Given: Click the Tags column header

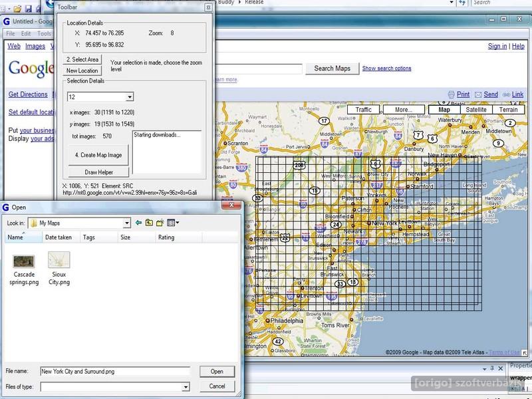Looking at the screenshot, I should click(98, 237).
